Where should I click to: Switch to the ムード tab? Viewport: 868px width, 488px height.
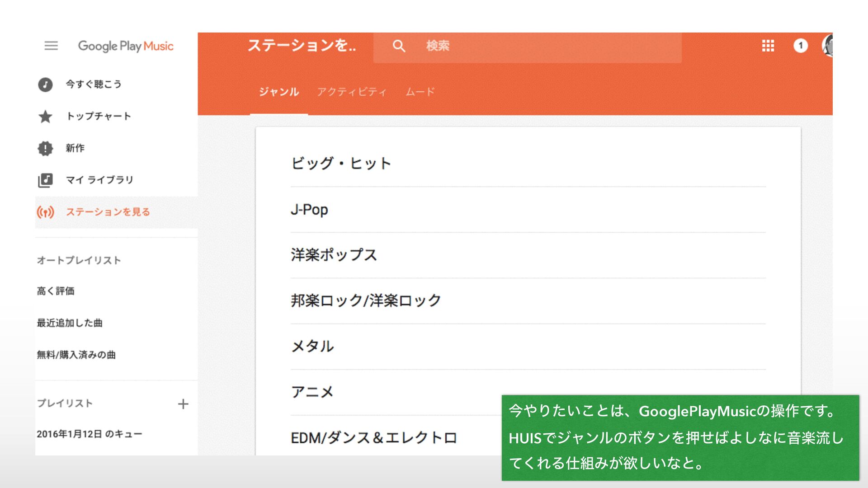point(420,92)
